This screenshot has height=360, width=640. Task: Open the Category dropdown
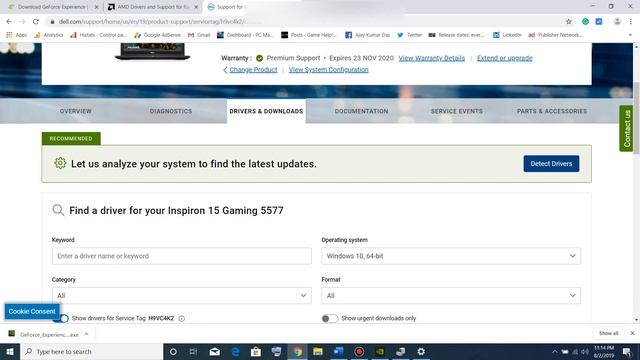pyautogui.click(x=182, y=296)
